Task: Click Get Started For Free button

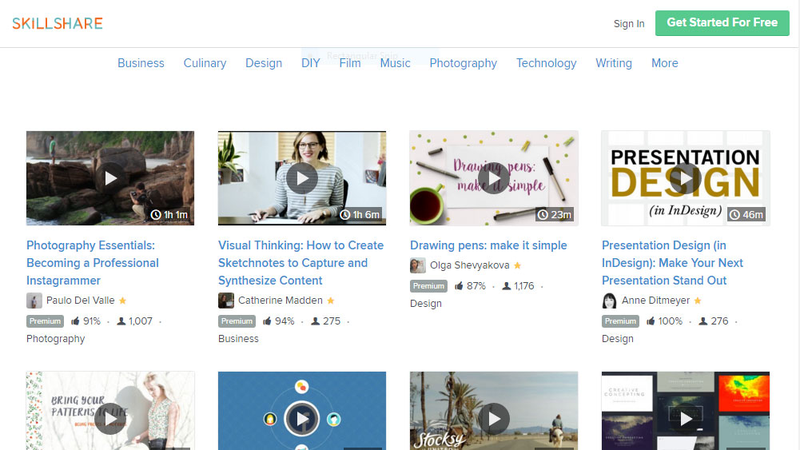Action: pos(722,23)
